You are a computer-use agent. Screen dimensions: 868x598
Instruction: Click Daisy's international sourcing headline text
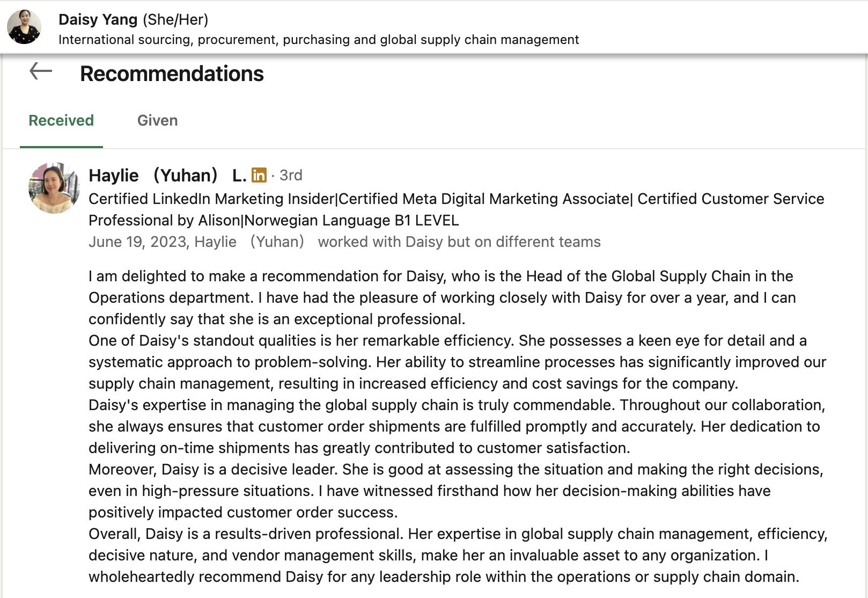[x=319, y=40]
